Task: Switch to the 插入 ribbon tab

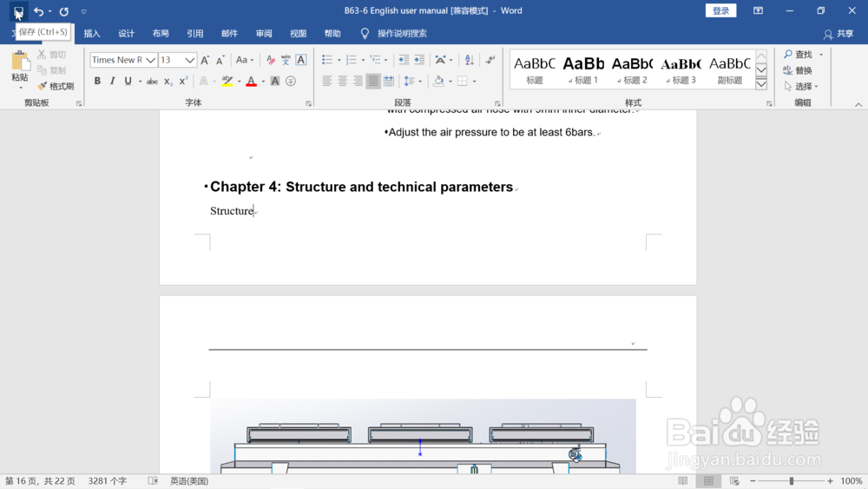Action: pos(92,33)
